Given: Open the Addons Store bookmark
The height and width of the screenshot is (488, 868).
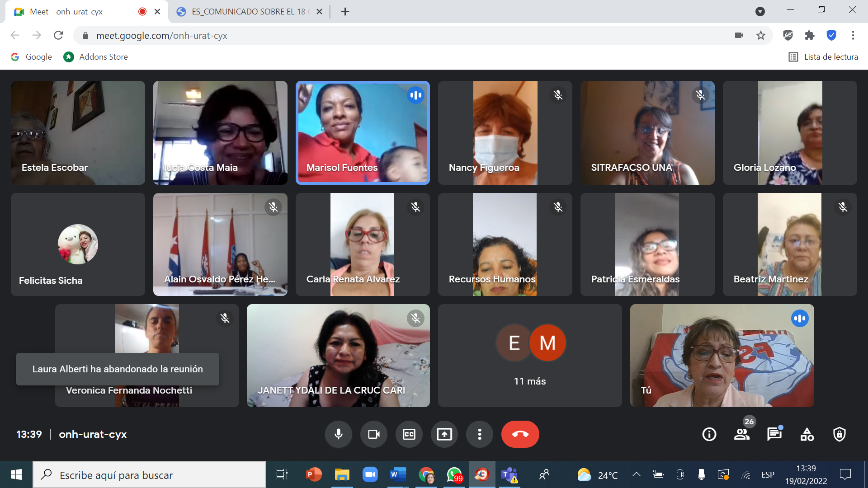Looking at the screenshot, I should (96, 57).
